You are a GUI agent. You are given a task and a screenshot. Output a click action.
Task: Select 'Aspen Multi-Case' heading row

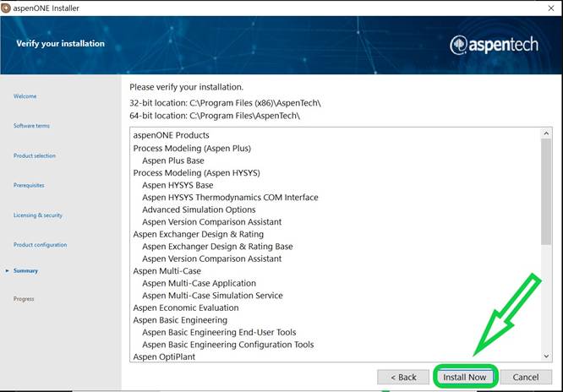point(167,271)
